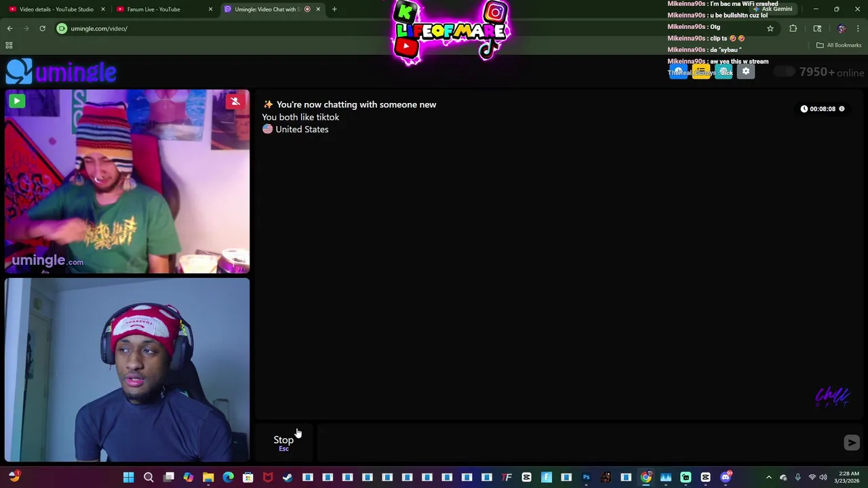Click the red icon on stranger video corner
The image size is (868, 488).
(x=235, y=102)
